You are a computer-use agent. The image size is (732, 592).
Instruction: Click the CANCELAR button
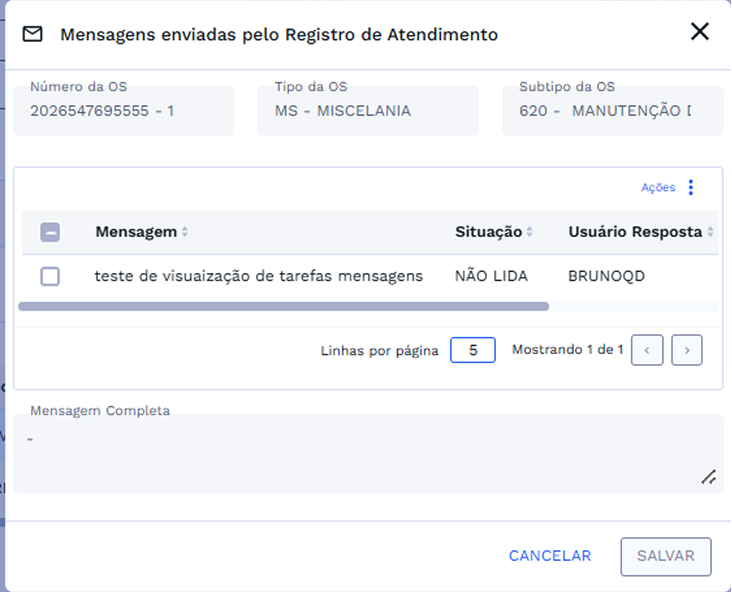(550, 556)
